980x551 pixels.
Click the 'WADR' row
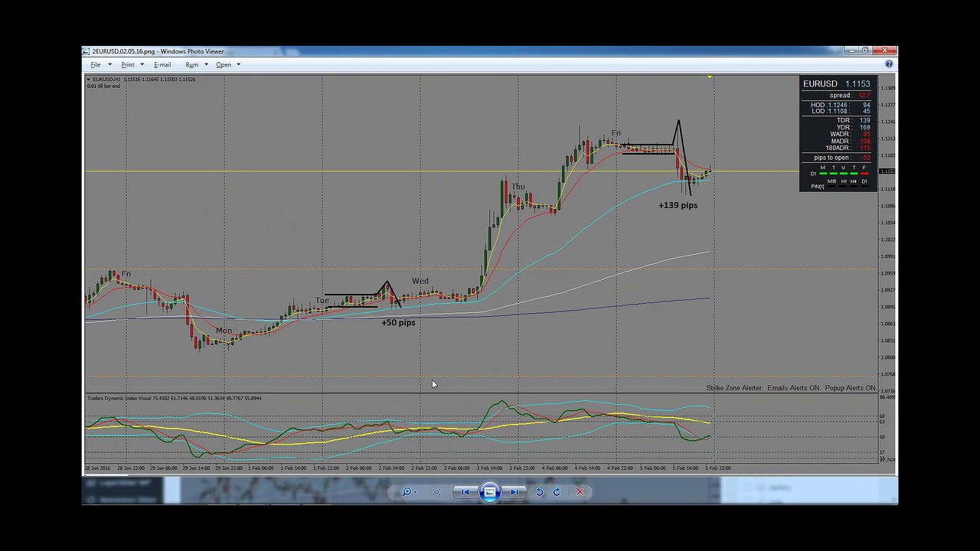point(850,134)
